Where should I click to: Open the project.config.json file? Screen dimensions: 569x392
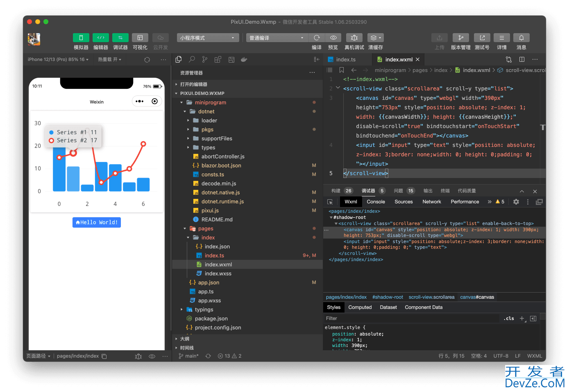247,327
